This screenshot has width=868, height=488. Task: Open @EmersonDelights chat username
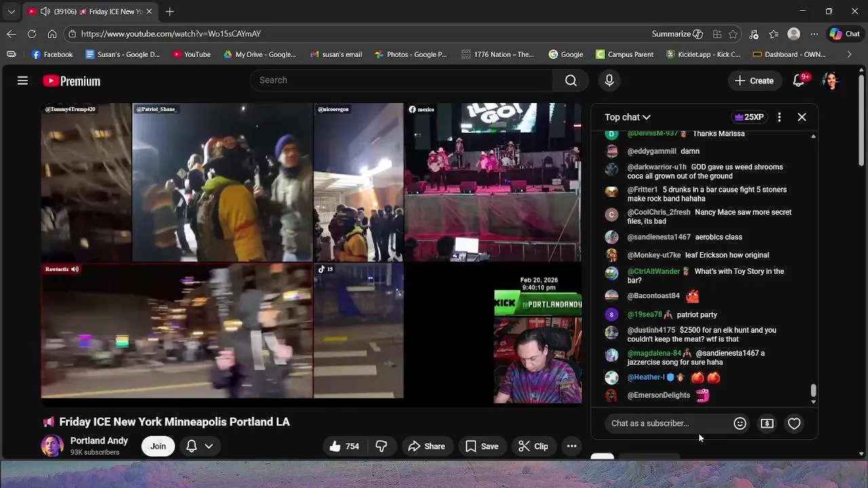(658, 395)
